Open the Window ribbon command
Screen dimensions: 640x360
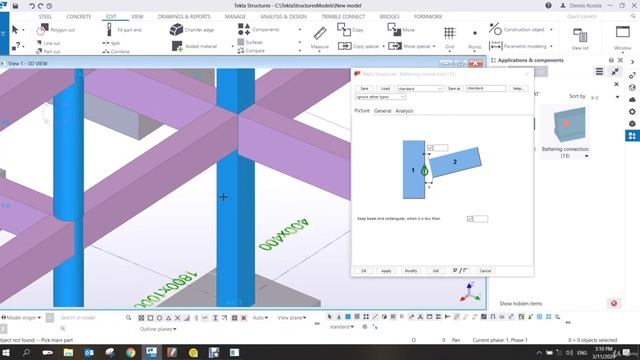[623, 38]
